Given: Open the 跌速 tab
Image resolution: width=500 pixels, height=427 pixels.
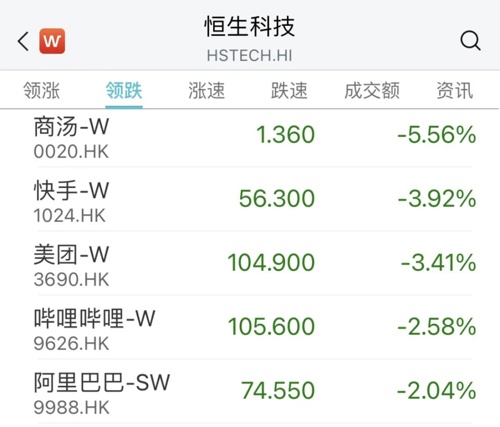Looking at the screenshot, I should 289,91.
